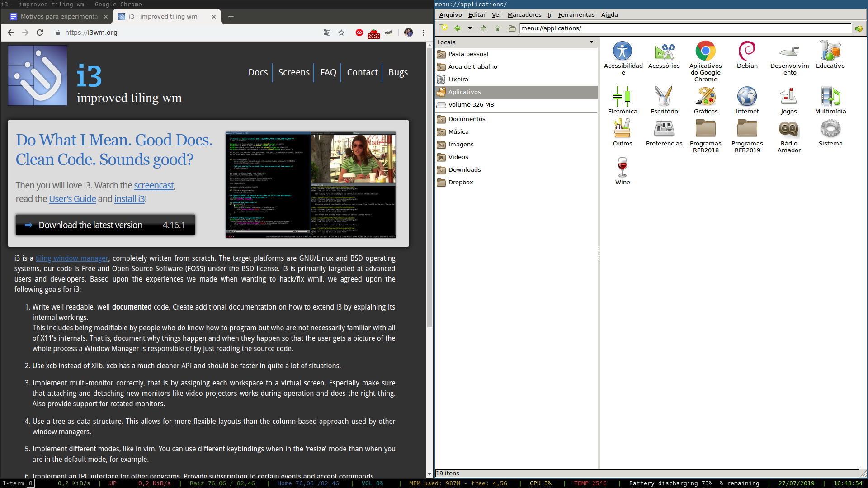Open the Internet category icon
The image size is (868, 488).
(747, 96)
